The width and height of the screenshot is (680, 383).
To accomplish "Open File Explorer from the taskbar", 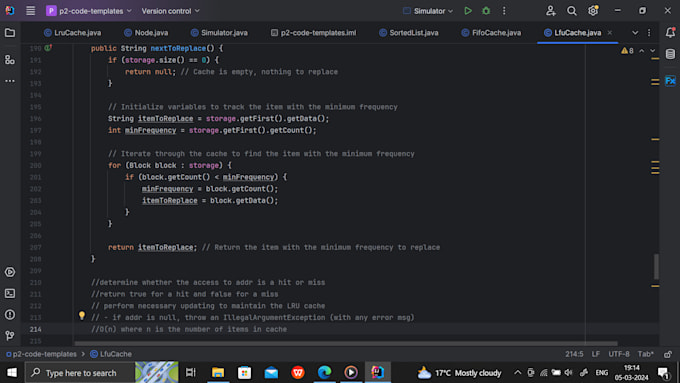I will 218,373.
